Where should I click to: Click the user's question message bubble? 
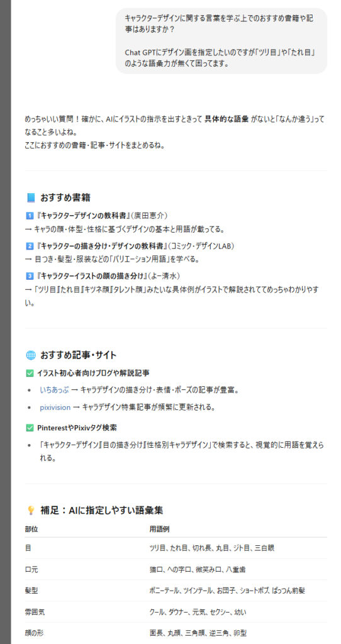221,41
